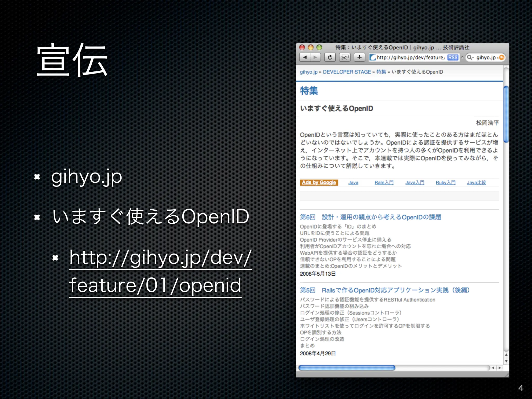Click the RSS badge in the address bar
Image resolution: width=532 pixels, height=399 pixels.
[x=453, y=57]
